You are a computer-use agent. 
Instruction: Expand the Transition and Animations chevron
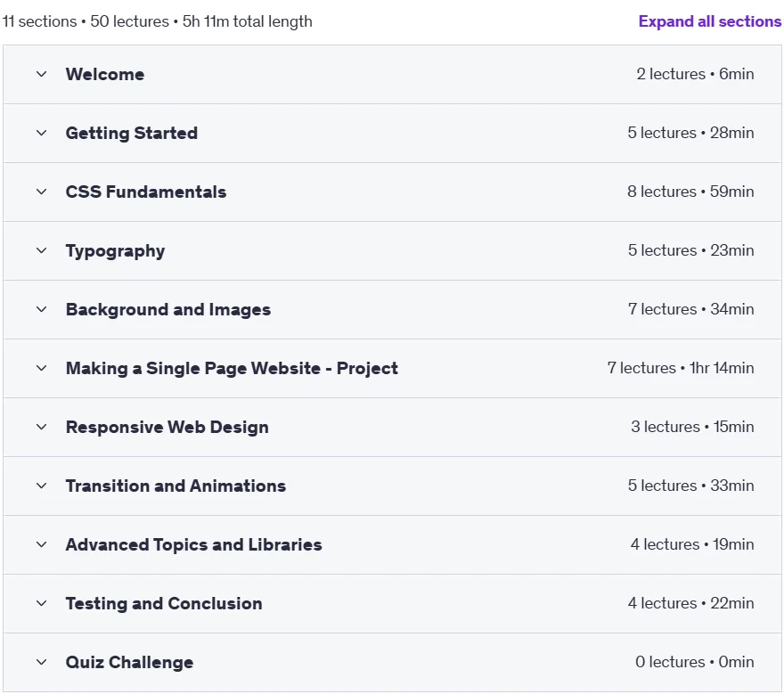click(42, 486)
